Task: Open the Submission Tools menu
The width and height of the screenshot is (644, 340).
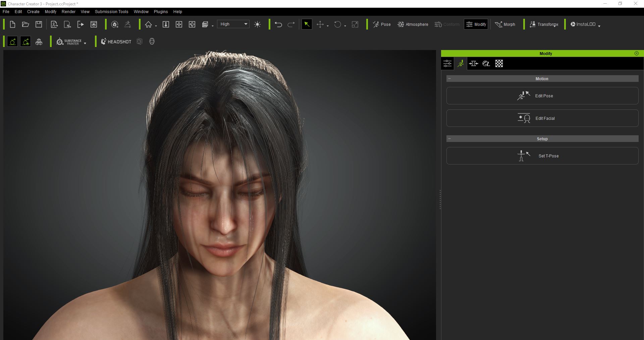Action: [111, 11]
